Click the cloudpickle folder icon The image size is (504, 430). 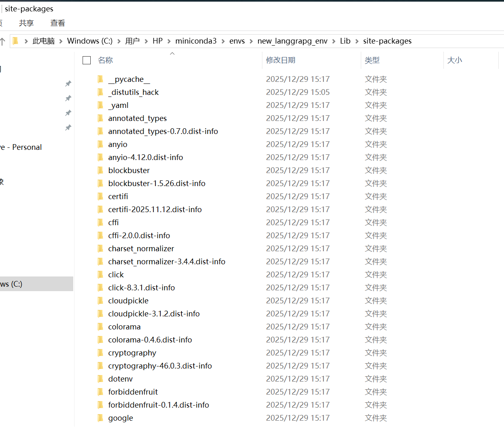(100, 301)
